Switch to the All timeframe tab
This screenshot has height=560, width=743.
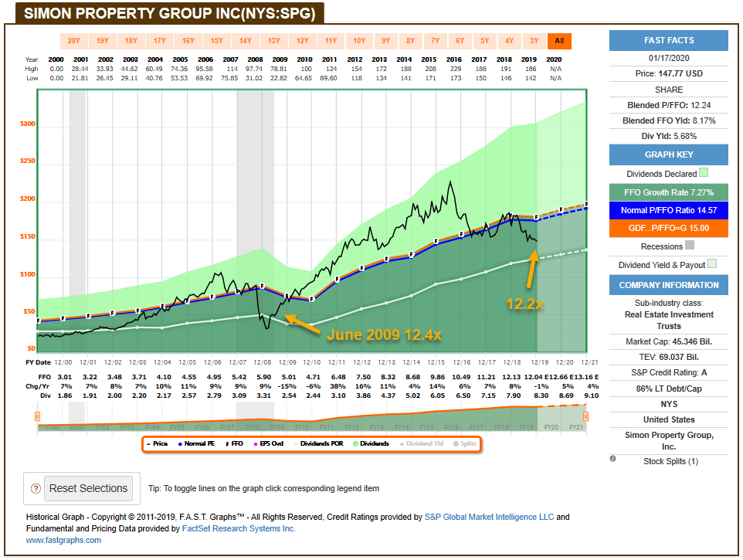(559, 41)
